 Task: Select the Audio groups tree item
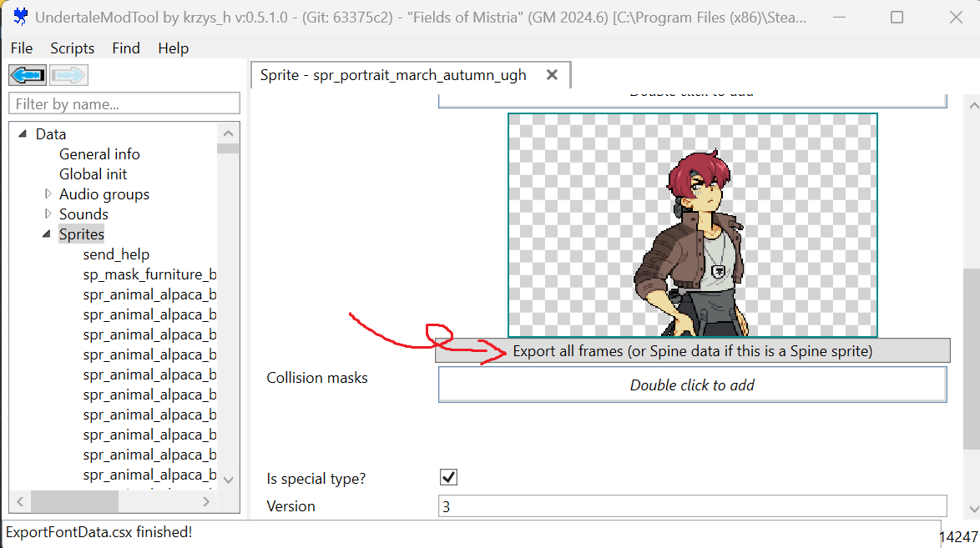click(x=104, y=194)
